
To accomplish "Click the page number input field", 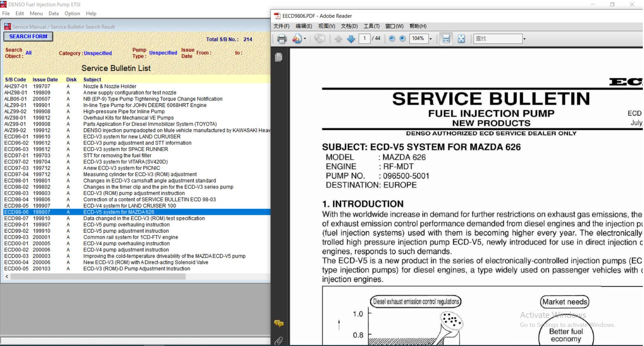I will [x=364, y=38].
